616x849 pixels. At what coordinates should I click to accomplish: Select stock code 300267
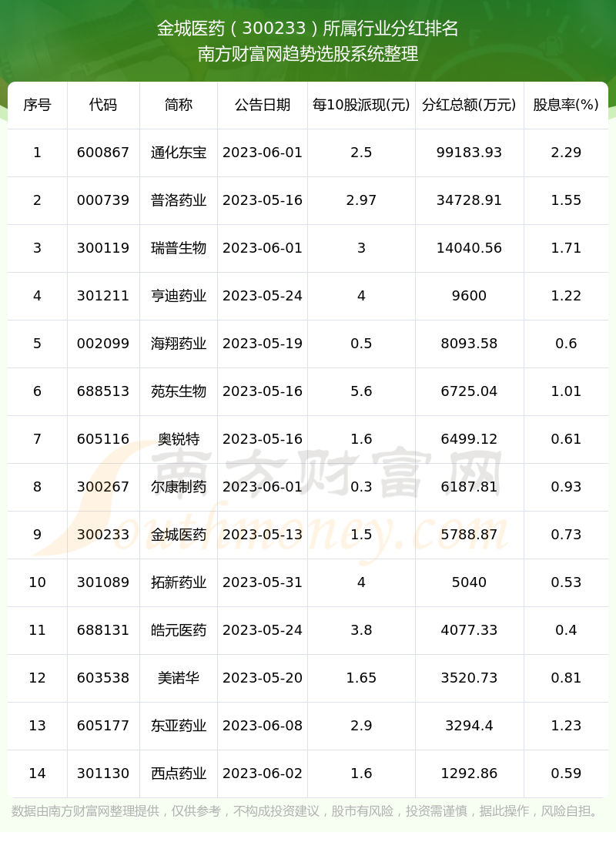[103, 487]
